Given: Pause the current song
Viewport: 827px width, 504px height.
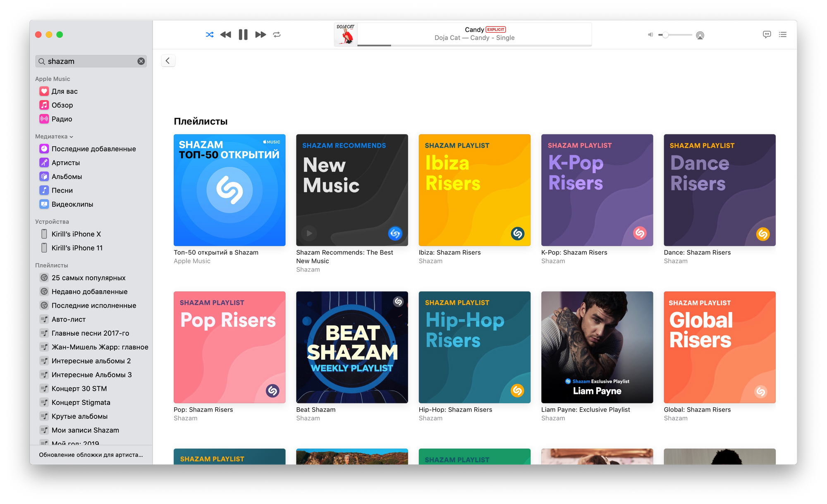Looking at the screenshot, I should (x=243, y=35).
